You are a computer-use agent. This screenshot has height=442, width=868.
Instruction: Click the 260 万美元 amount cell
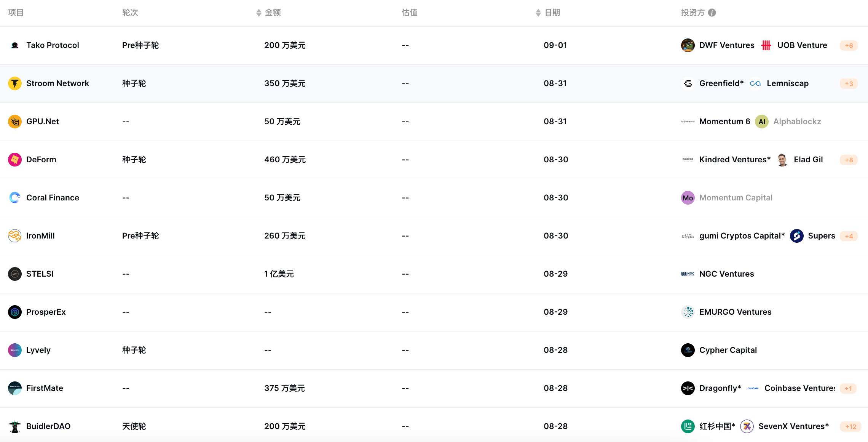tap(285, 236)
